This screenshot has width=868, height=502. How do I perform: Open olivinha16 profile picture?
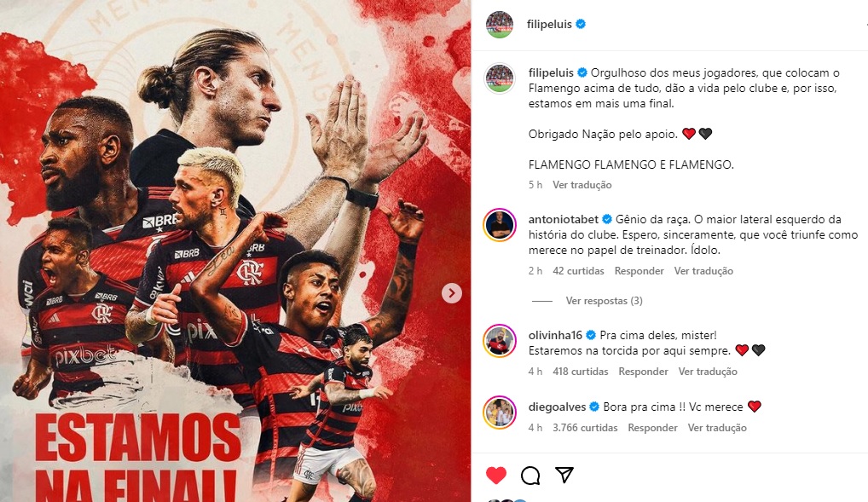[500, 341]
